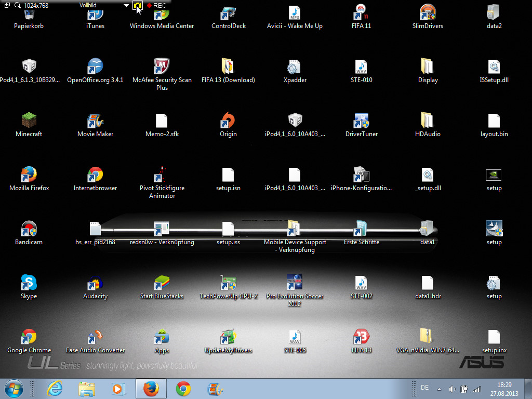Select the STE-002 WAV file

point(362,287)
